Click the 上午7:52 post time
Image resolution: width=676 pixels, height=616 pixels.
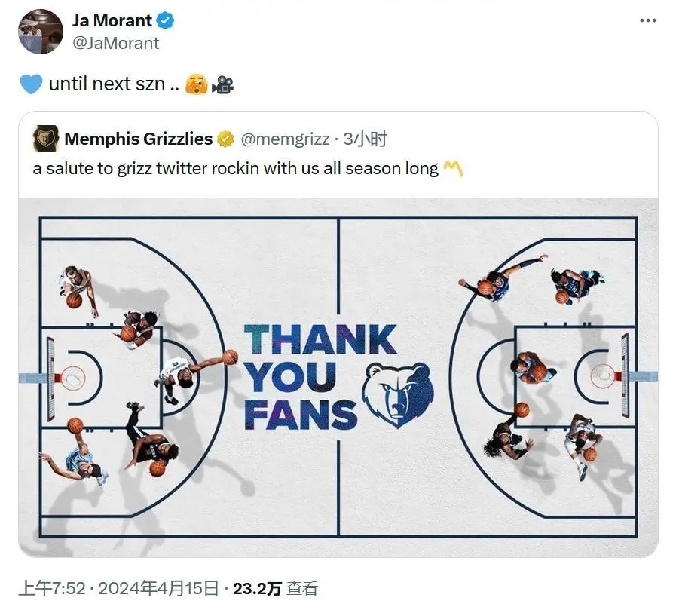tap(51, 588)
